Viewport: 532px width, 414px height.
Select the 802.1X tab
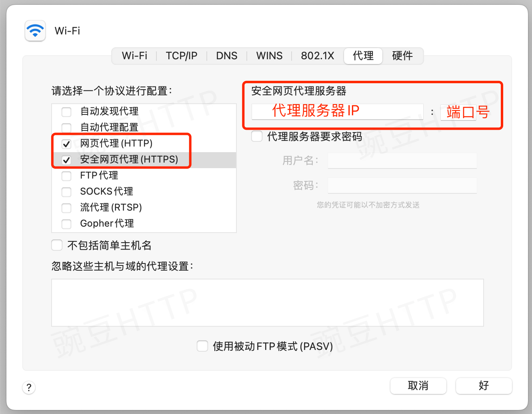318,56
